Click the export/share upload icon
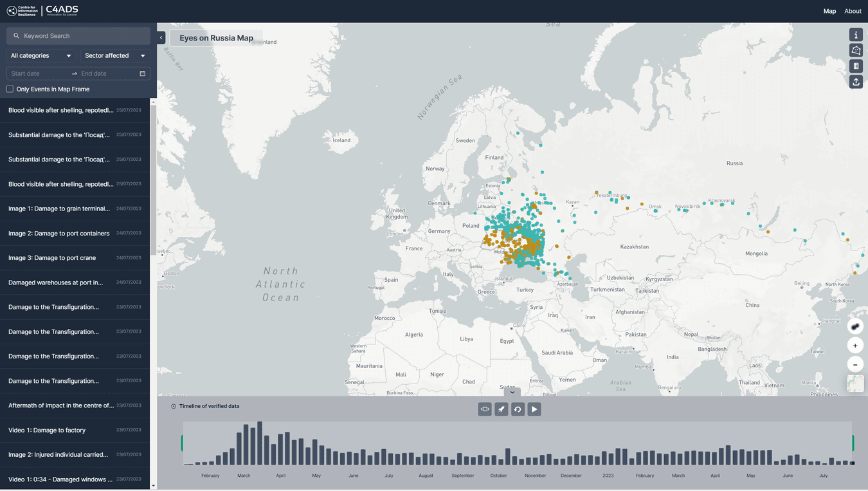 click(x=856, y=82)
